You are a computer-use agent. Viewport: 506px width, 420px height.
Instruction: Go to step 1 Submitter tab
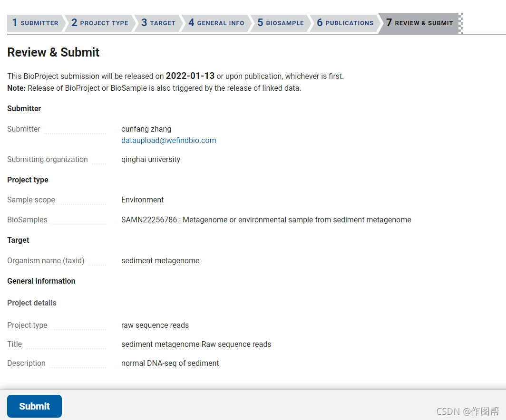[36, 23]
